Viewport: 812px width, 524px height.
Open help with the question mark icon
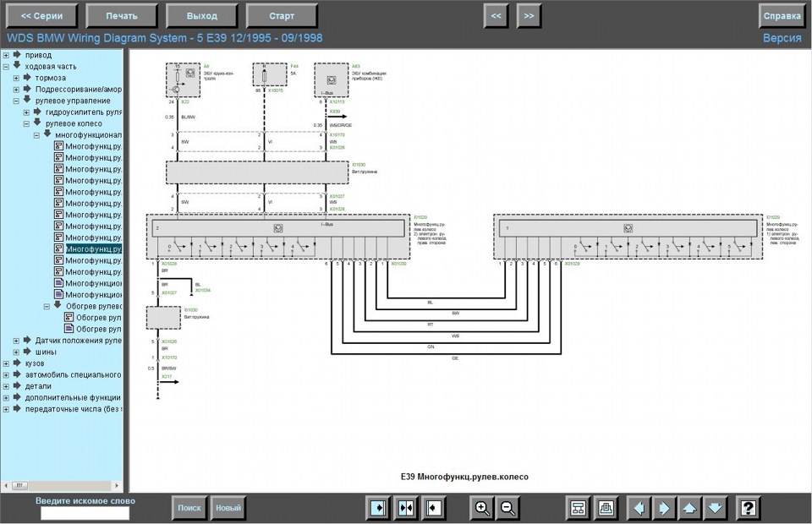[x=748, y=509]
